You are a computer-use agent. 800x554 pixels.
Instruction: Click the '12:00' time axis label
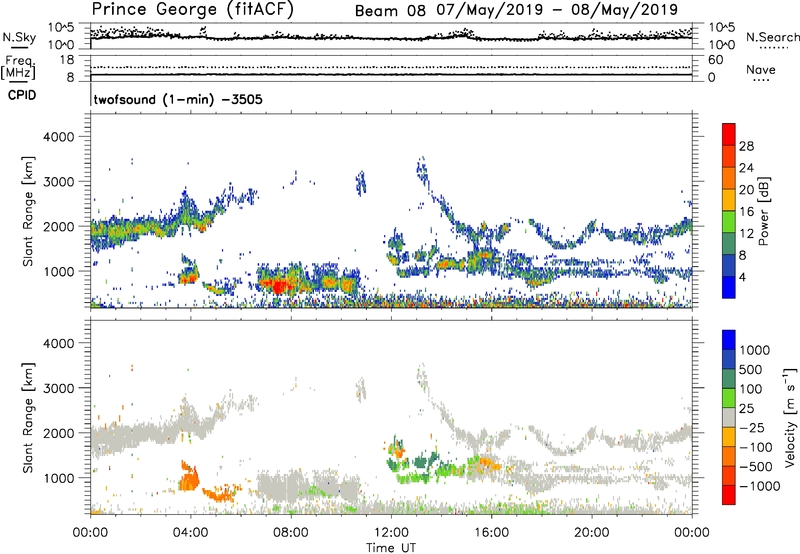391,533
